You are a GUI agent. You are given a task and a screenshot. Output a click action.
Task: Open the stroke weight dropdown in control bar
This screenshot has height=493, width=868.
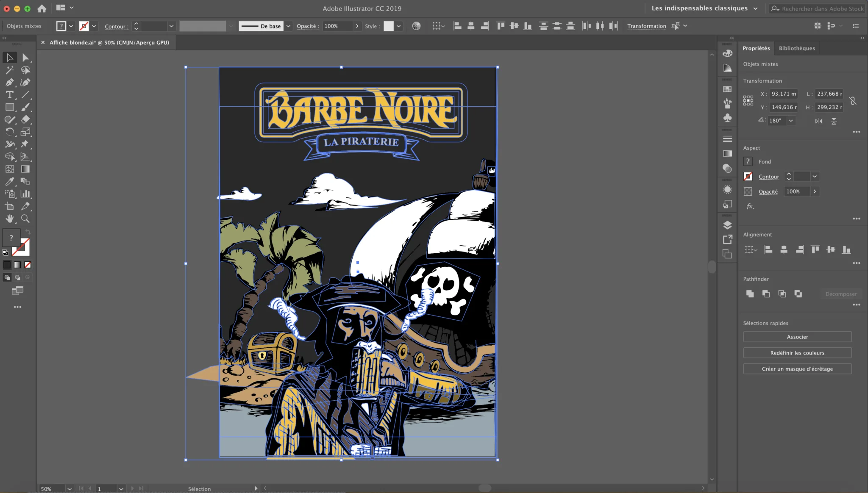click(171, 26)
